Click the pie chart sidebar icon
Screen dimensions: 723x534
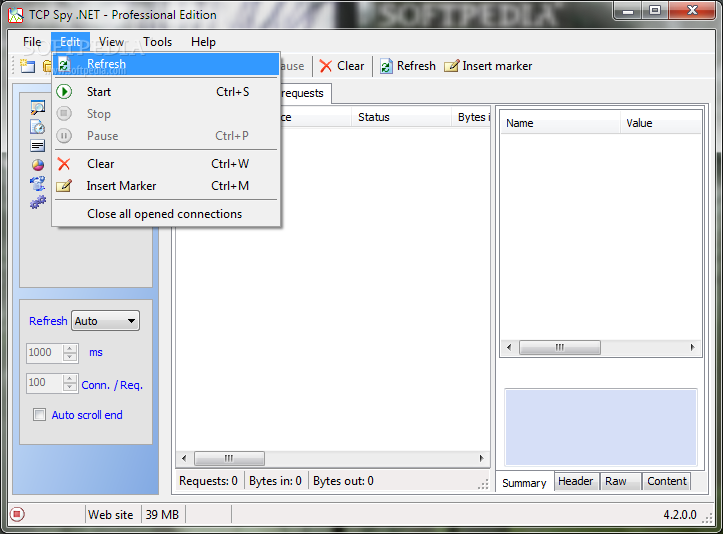pos(38,165)
